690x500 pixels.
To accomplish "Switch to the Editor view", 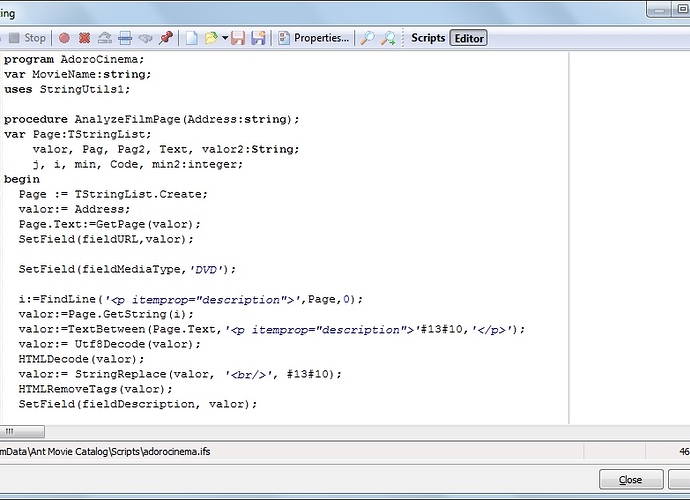I will click(x=469, y=38).
